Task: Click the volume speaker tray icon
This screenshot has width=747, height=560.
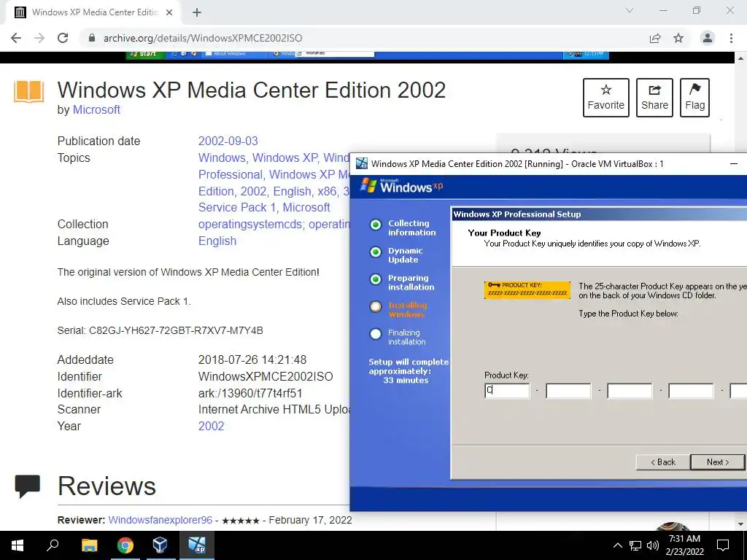Action: point(653,545)
